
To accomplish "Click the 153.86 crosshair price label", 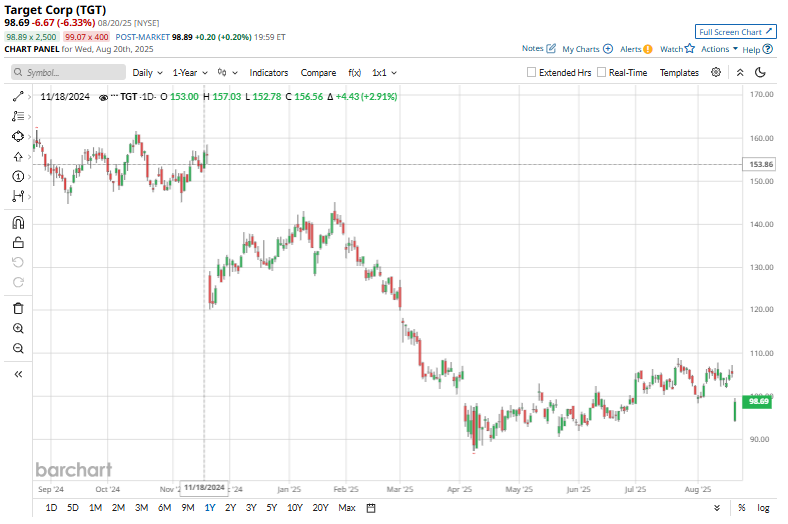I will tap(760, 164).
